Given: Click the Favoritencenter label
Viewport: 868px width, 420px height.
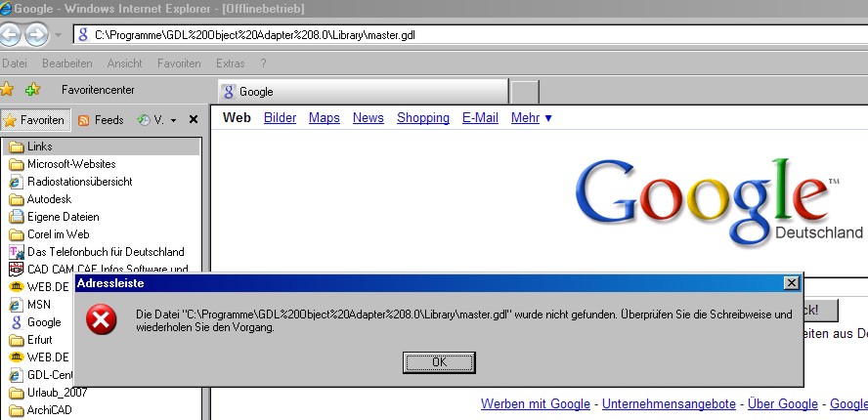Looking at the screenshot, I should [98, 90].
